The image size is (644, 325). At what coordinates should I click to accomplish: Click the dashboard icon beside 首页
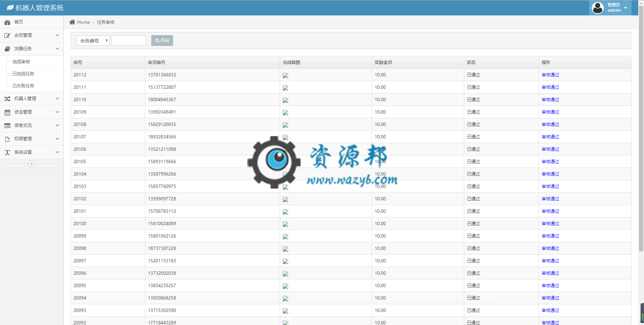tap(7, 22)
